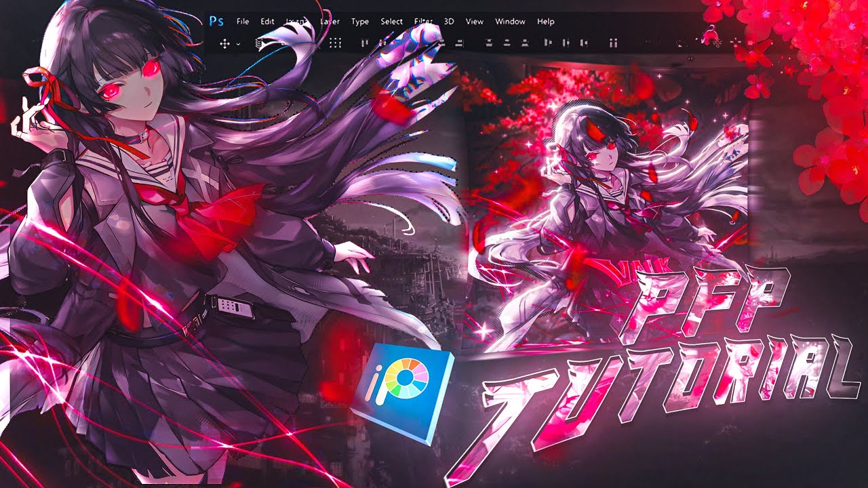This screenshot has width=868, height=488.
Task: Open the Filter menu
Action: coord(424,22)
